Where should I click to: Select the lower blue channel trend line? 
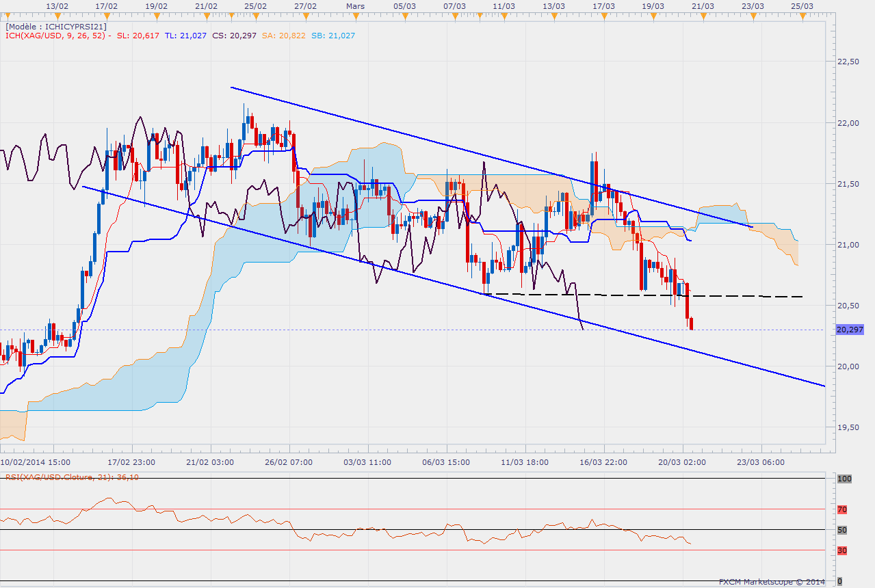click(x=453, y=286)
